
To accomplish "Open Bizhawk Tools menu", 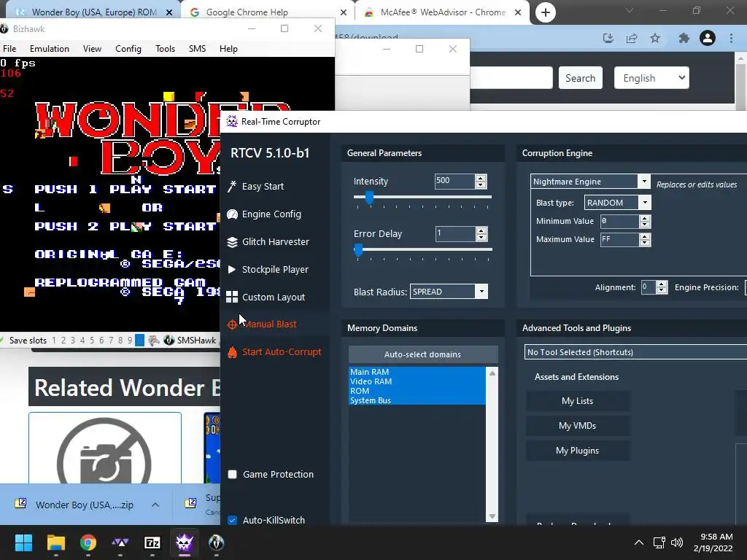I will (166, 49).
